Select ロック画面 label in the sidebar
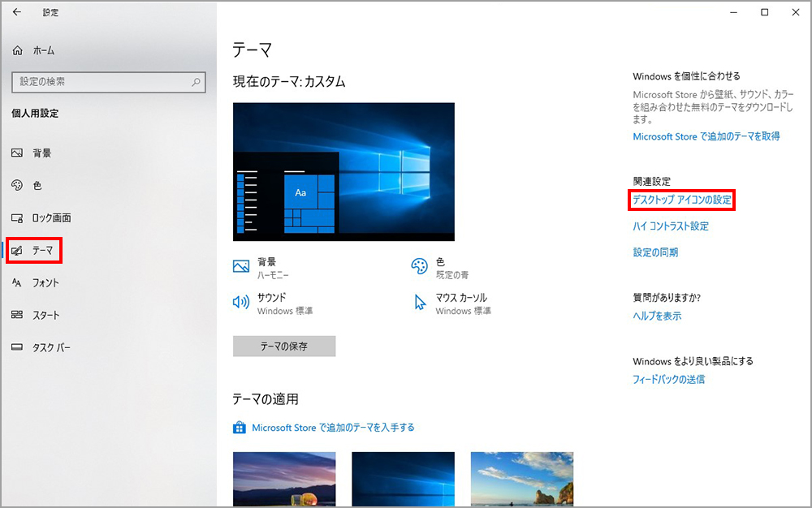This screenshot has width=812, height=508. [x=52, y=217]
